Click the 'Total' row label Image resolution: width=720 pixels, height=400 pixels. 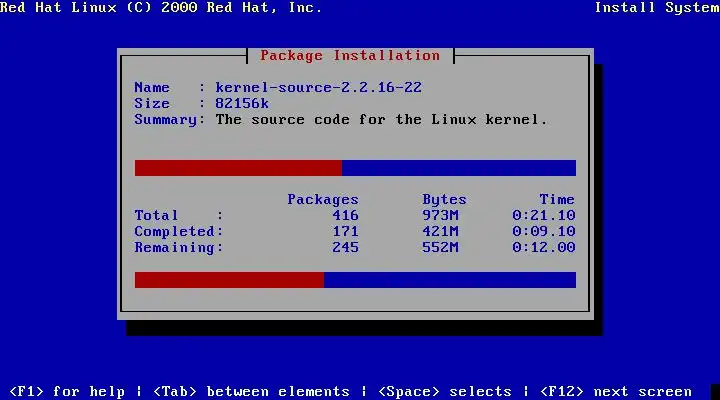(x=156, y=215)
